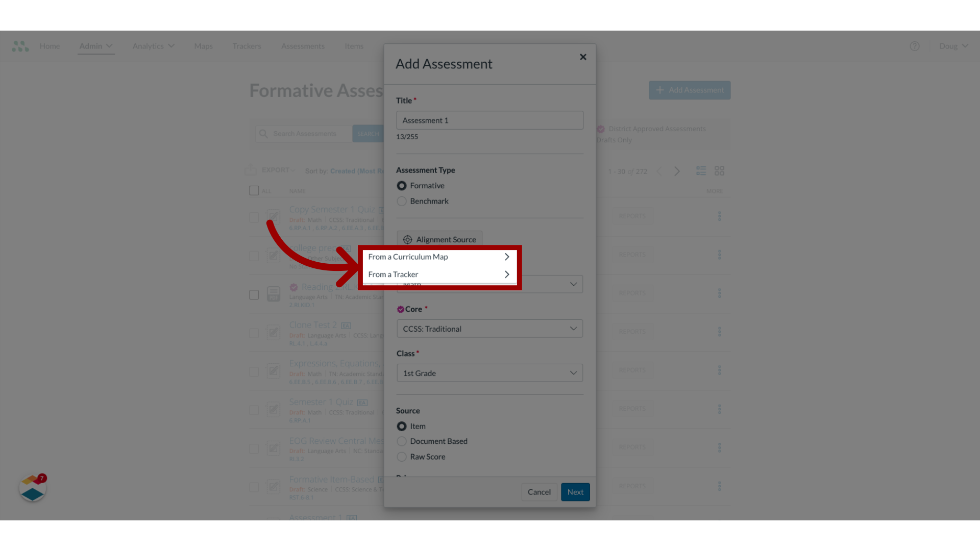Click the Next button to proceed
The width and height of the screenshot is (980, 551).
point(575,492)
